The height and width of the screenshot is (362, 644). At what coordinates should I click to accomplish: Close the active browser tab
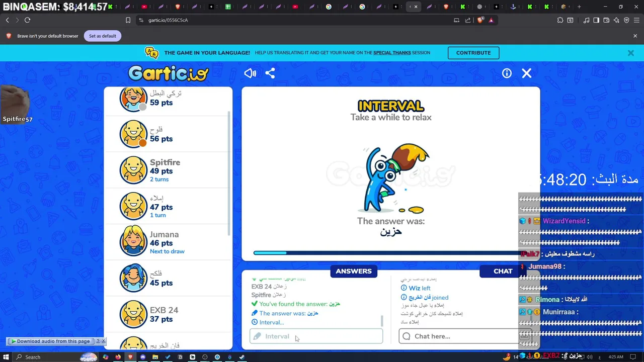click(416, 7)
